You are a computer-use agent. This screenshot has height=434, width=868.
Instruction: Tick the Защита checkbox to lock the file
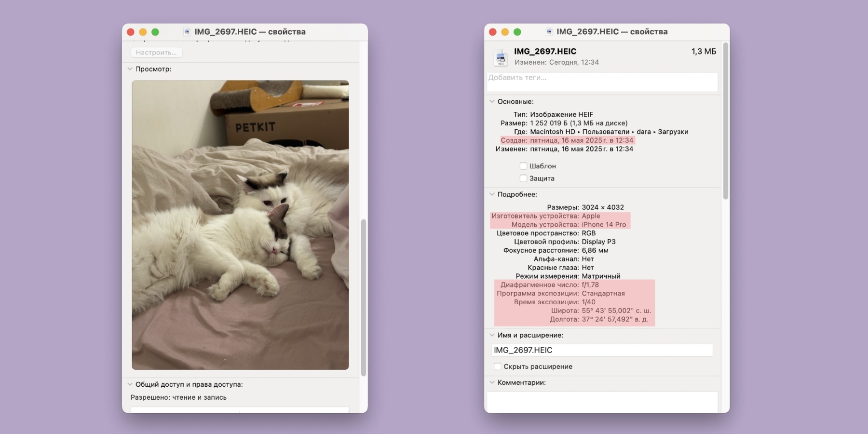523,178
